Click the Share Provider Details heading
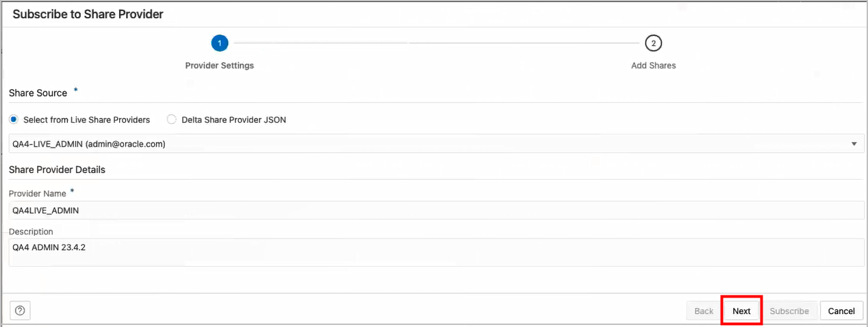This screenshot has width=868, height=327. click(57, 169)
